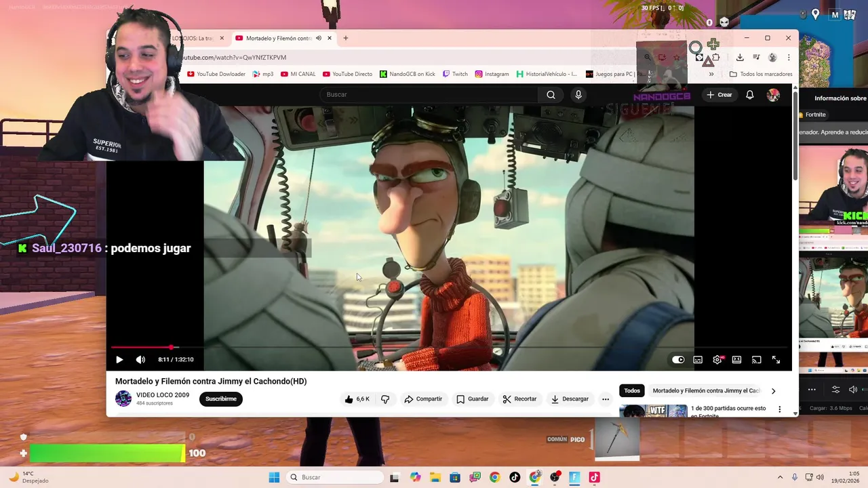Open Microsoft Store from taskbar

pos(454,477)
